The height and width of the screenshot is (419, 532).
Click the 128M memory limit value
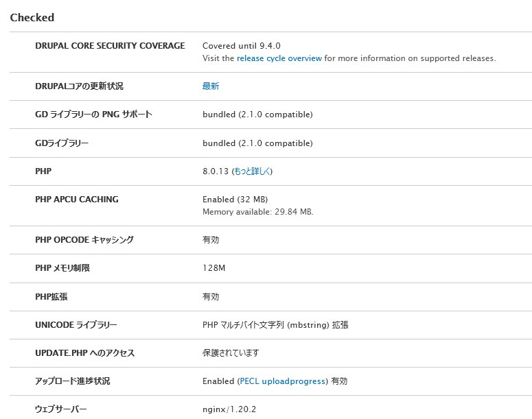(213, 268)
